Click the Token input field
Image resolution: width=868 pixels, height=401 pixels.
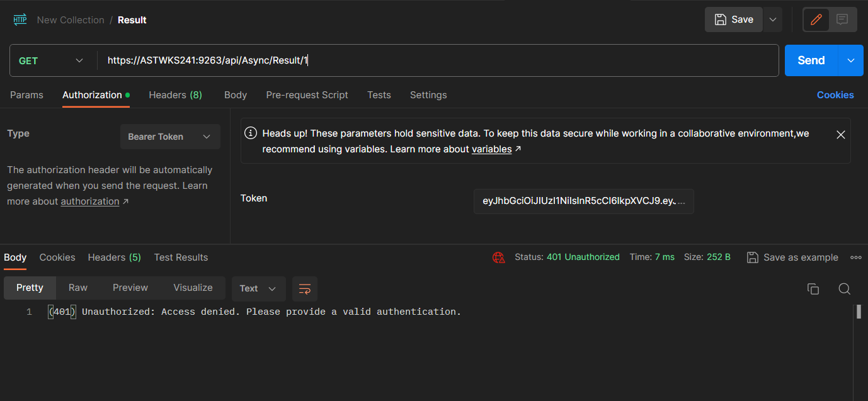[x=583, y=201]
